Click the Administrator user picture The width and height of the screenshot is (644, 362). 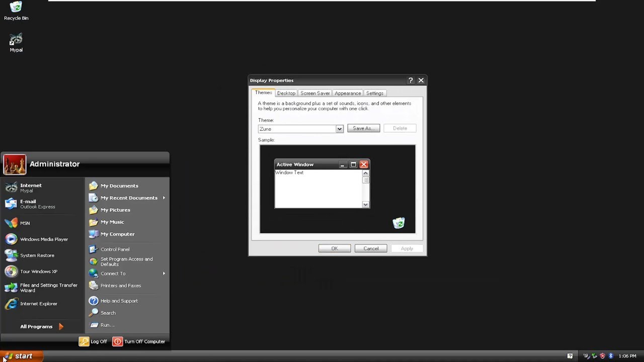[x=15, y=164]
